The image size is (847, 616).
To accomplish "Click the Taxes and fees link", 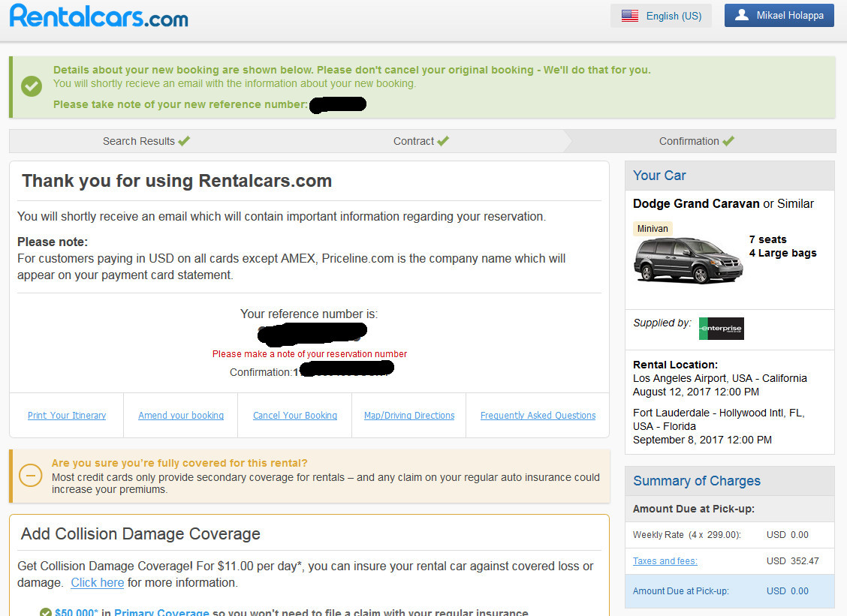I will point(665,561).
